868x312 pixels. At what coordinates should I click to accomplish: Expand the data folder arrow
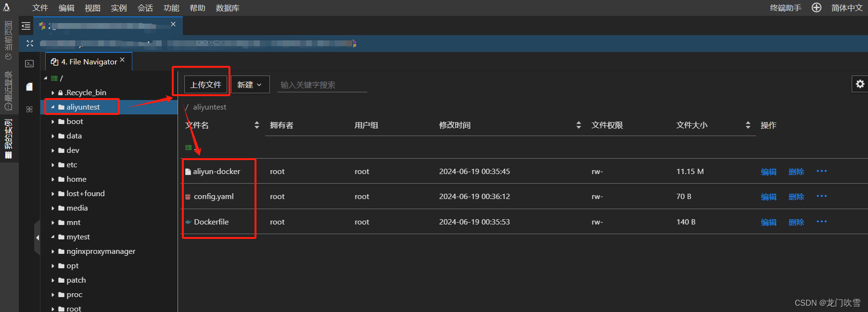[53, 136]
